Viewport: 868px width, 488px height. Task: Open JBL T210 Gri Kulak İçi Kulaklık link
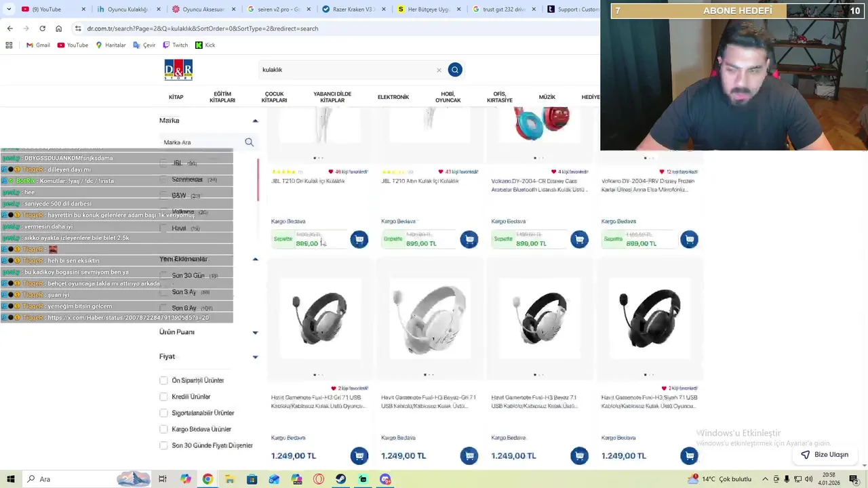[x=308, y=181]
